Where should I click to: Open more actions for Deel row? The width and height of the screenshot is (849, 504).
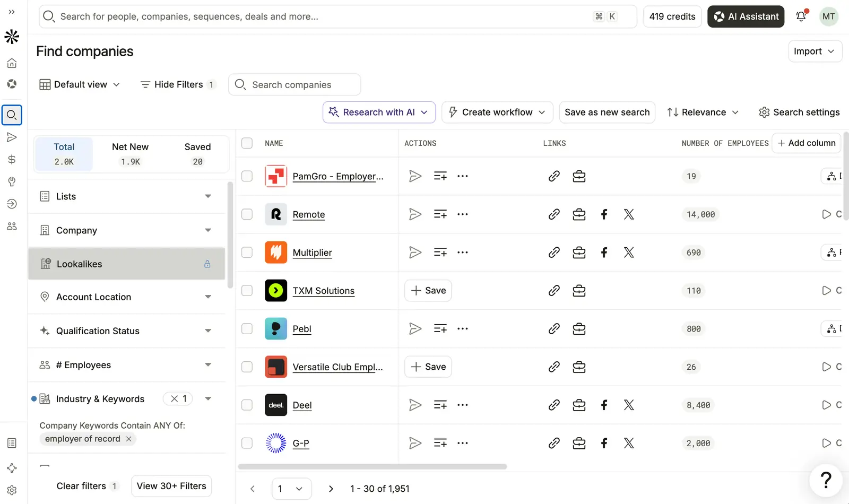[463, 405]
